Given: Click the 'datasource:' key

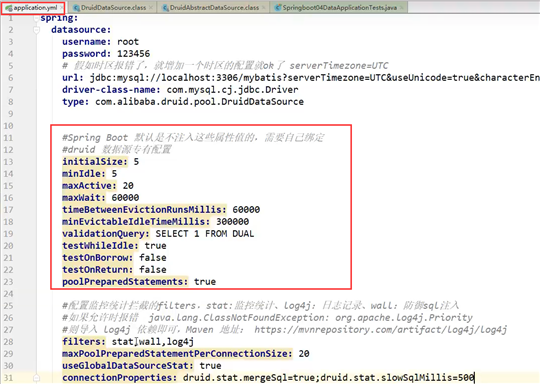Looking at the screenshot, I should tap(81, 30).
